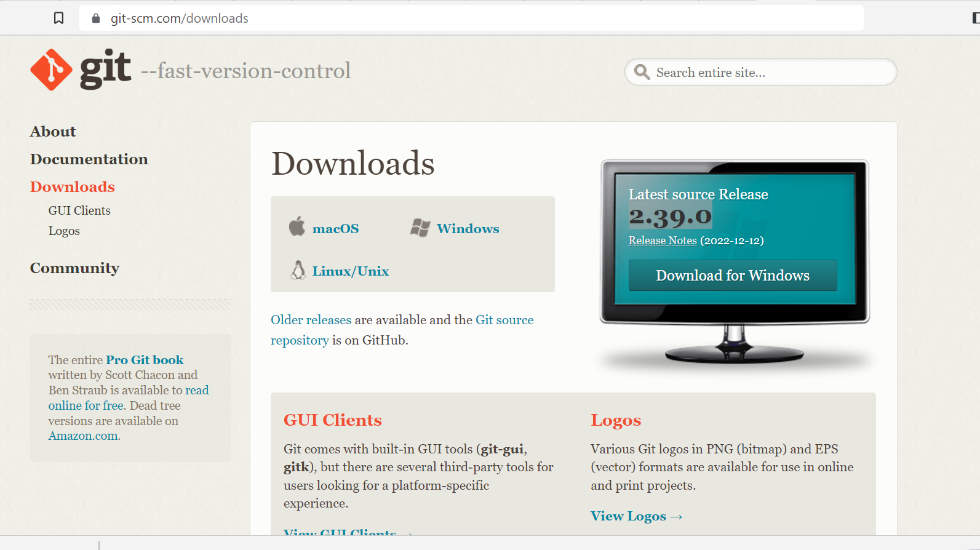Click the Windows flag icon
Viewport: 980px width, 550px height.
point(420,228)
